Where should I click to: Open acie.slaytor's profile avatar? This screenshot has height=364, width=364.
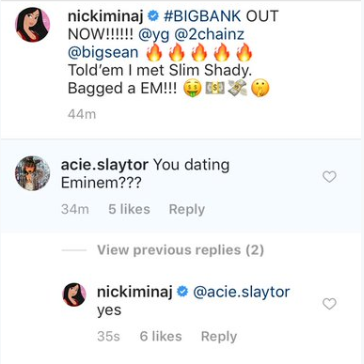point(32,173)
